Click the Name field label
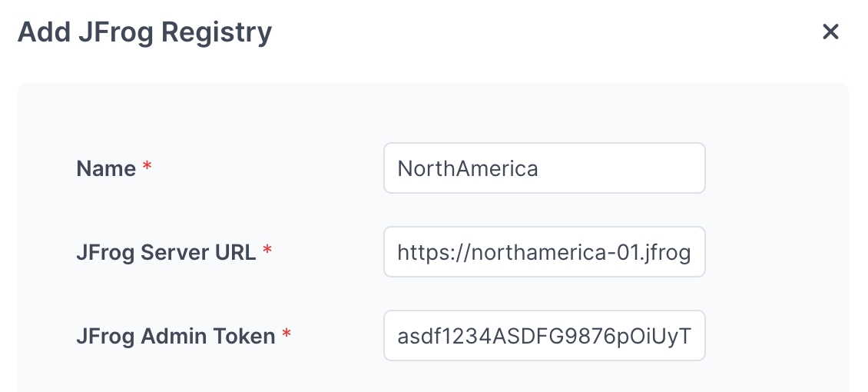Image resolution: width=868 pixels, height=392 pixels. click(106, 169)
